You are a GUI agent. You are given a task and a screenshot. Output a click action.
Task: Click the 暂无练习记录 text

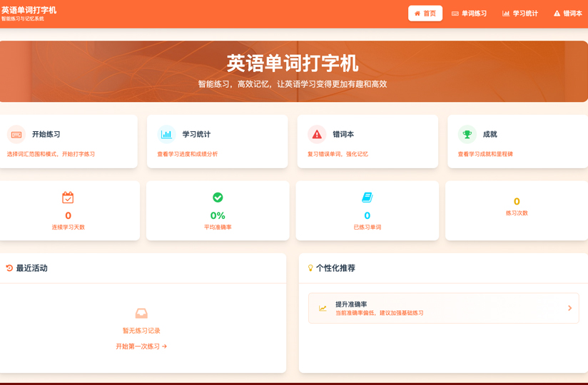click(141, 330)
